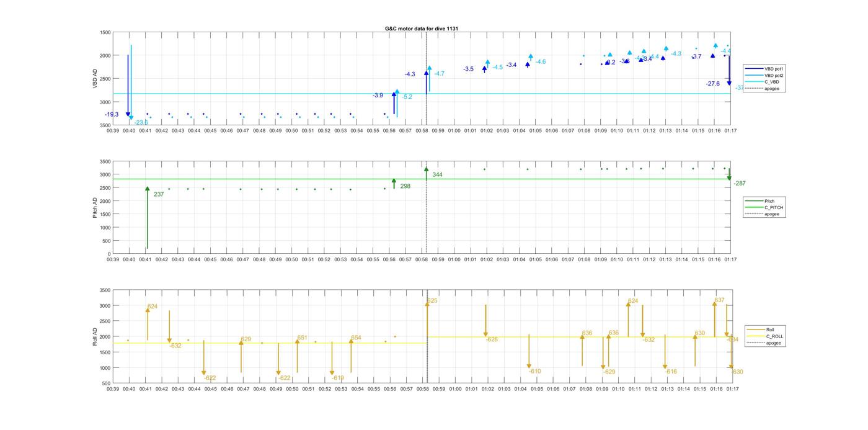The image size is (868, 430).
Task: Click the '-629' roll value label
Action: coord(609,372)
